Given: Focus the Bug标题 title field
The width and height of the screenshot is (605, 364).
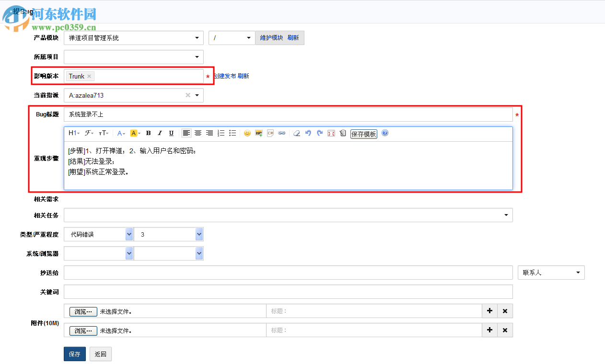Looking at the screenshot, I should pyautogui.click(x=288, y=114).
